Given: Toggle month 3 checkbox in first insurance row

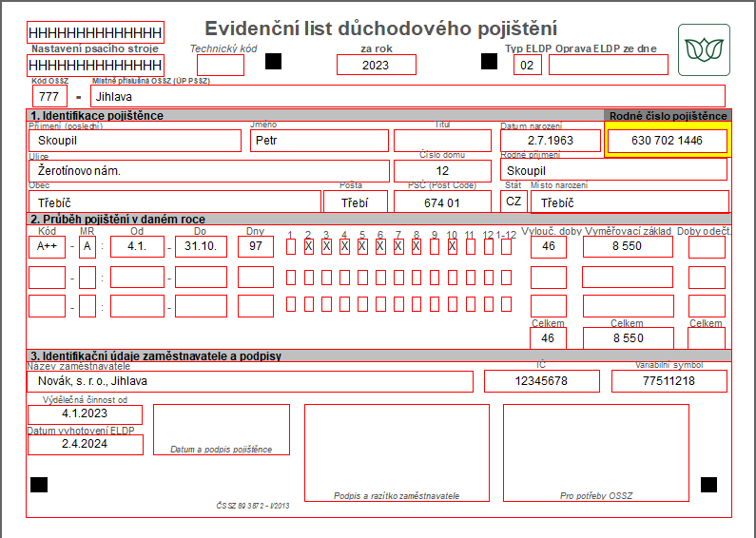Looking at the screenshot, I should [326, 247].
